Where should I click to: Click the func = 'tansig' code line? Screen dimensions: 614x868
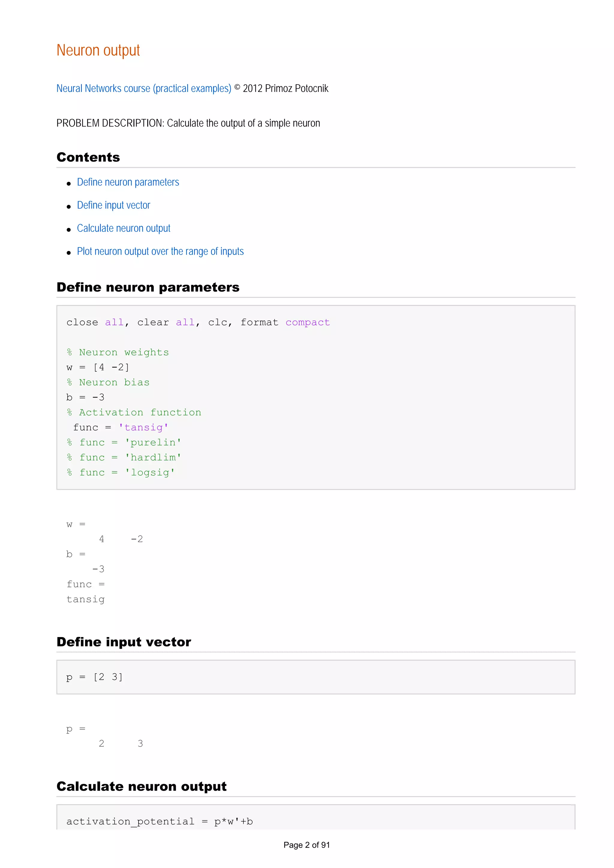click(120, 428)
